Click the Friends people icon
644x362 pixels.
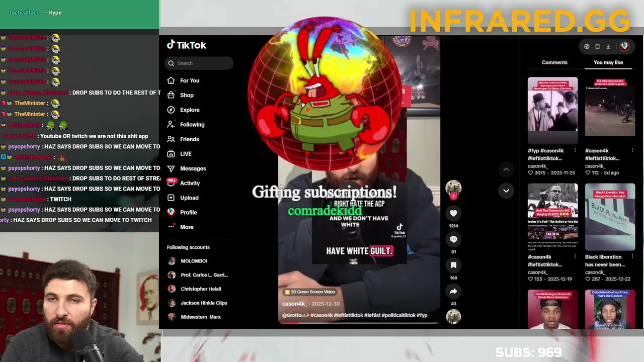[171, 139]
